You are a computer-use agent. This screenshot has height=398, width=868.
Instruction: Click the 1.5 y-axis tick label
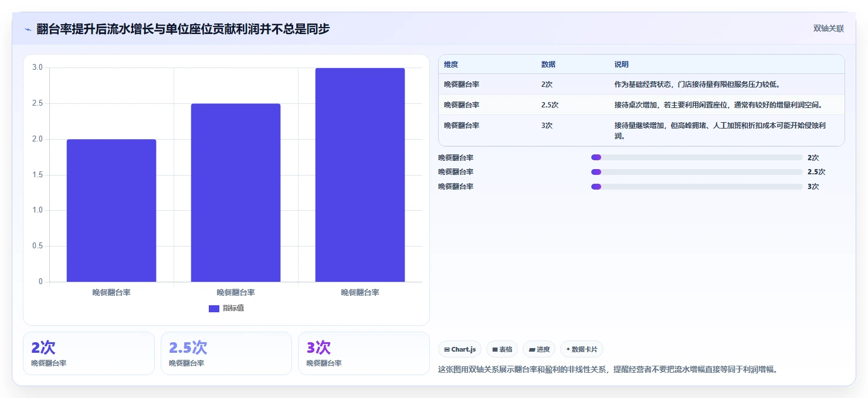37,175
